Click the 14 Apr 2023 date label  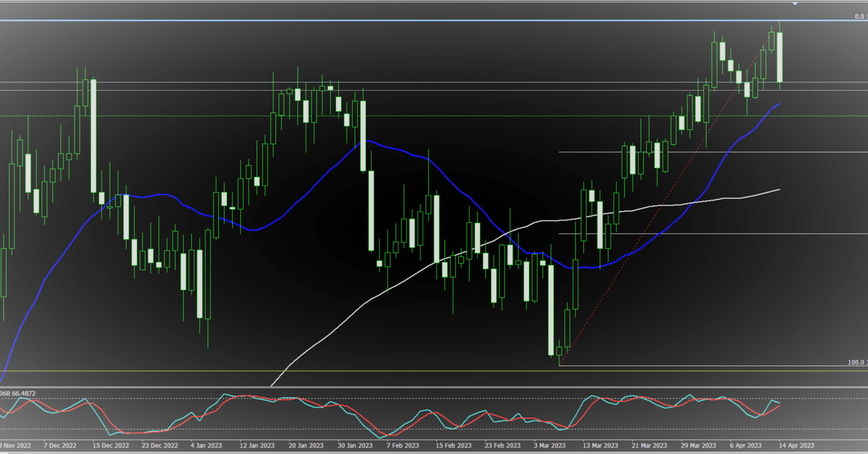pos(795,446)
